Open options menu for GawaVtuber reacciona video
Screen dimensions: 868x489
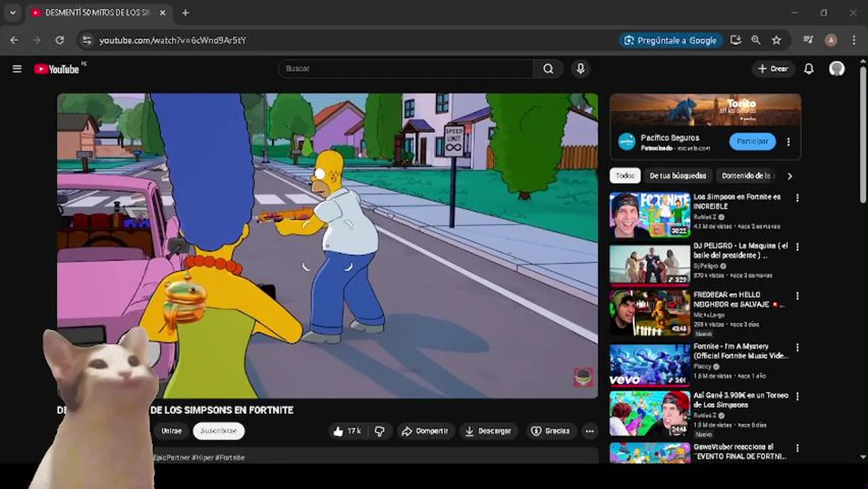click(797, 448)
